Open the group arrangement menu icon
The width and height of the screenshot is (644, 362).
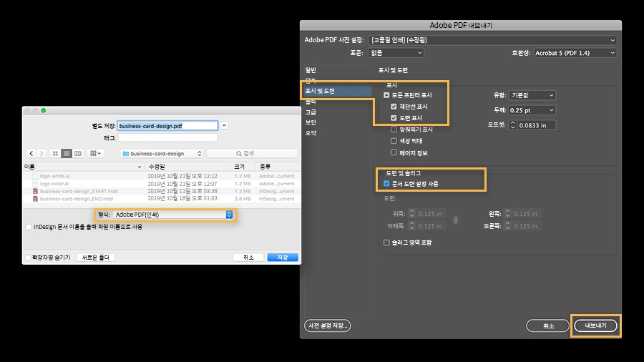point(95,154)
